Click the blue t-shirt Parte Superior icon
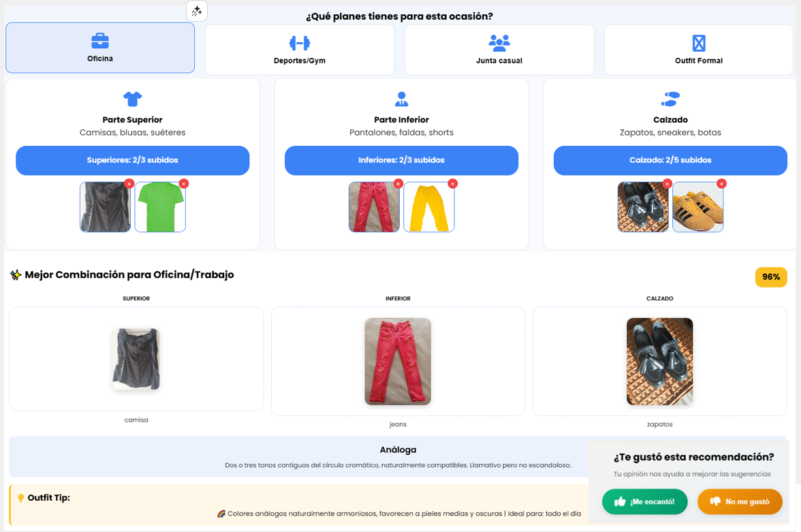Viewport: 801px width, 532px height. click(x=132, y=99)
